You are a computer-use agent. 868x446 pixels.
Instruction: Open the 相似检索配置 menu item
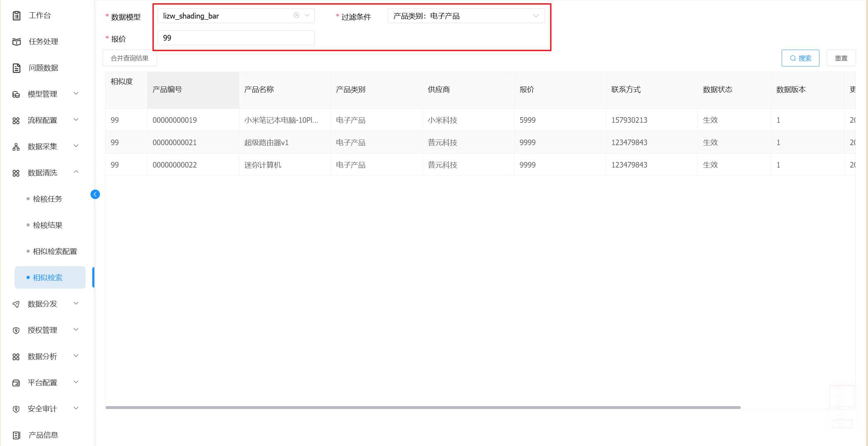55,252
